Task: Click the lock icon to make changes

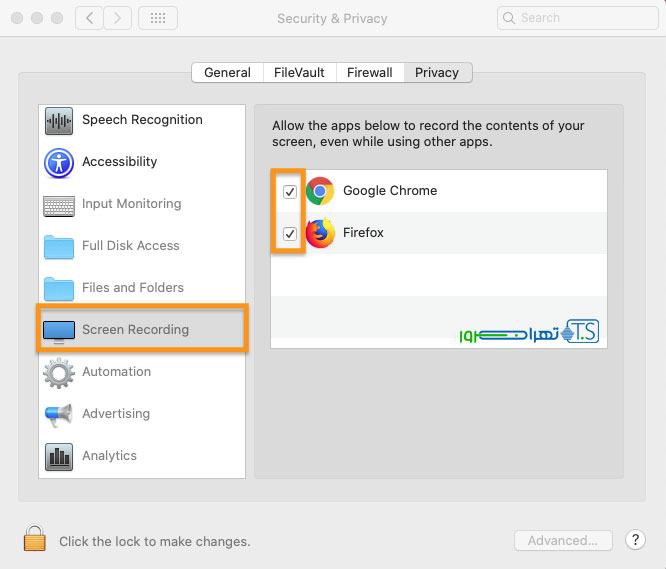Action: click(35, 539)
